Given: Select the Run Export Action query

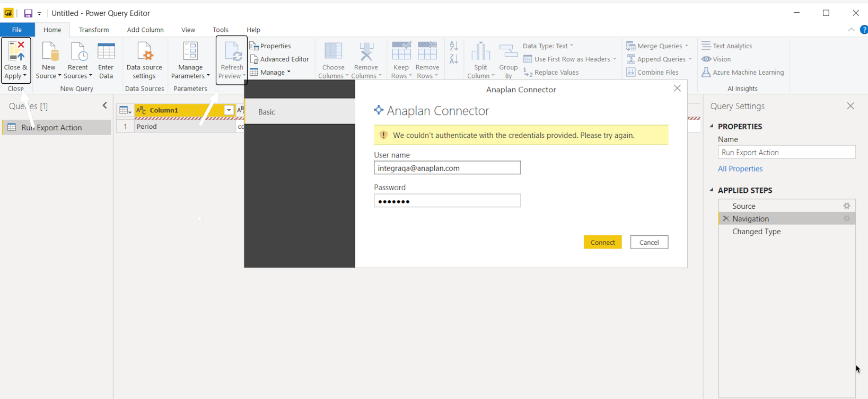Looking at the screenshot, I should [x=56, y=127].
